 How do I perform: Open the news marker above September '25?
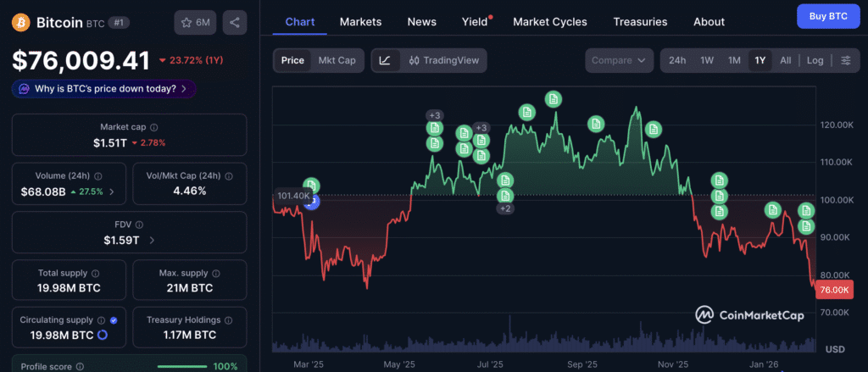[596, 124]
